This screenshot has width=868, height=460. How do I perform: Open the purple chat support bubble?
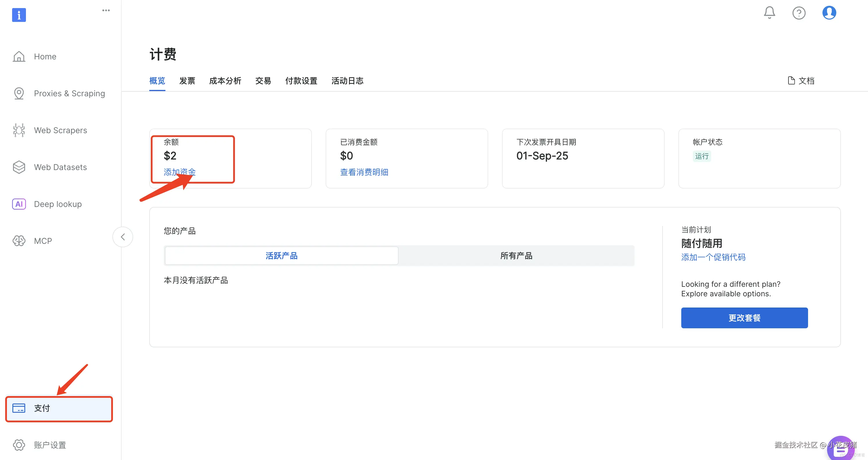(840, 450)
